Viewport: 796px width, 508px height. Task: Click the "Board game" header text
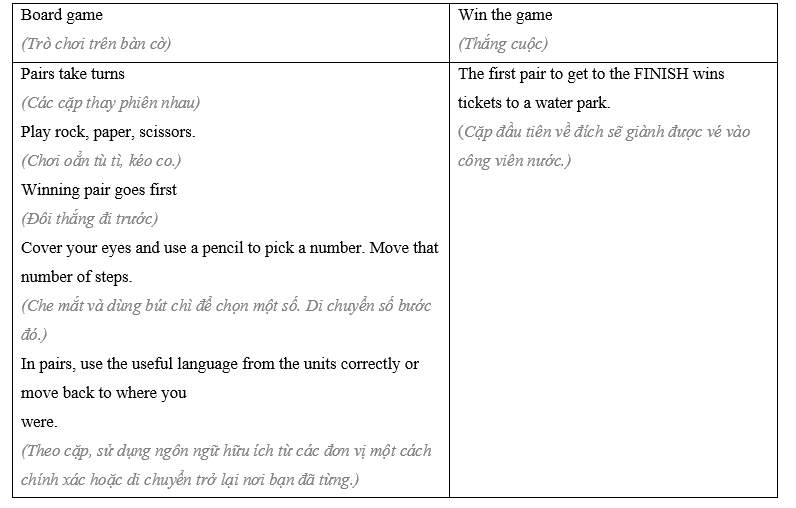61,16
